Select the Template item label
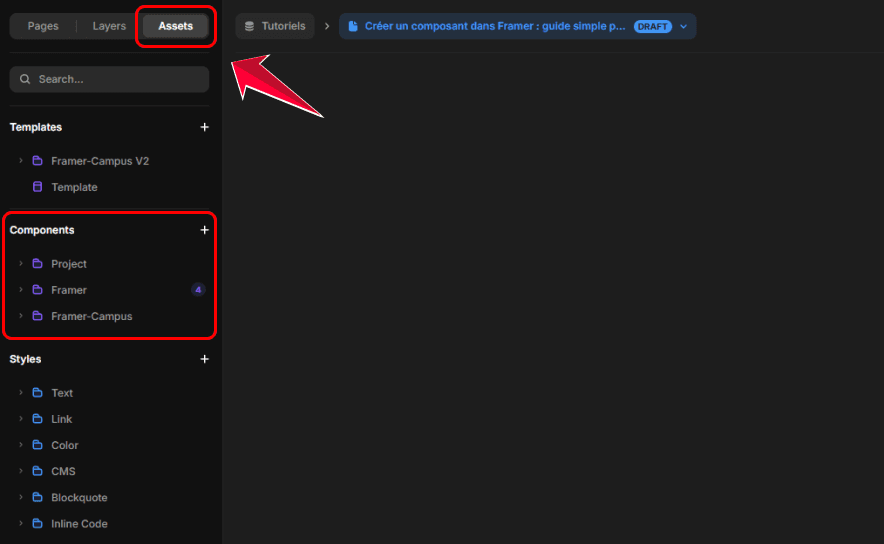 click(74, 187)
